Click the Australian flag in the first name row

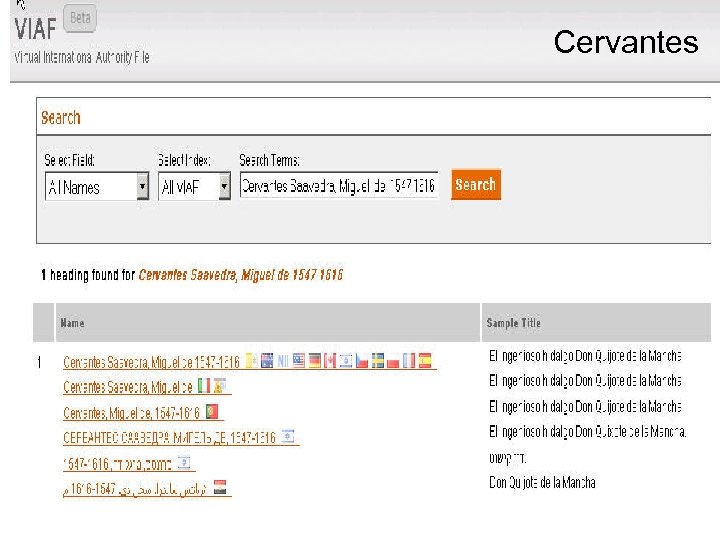(x=267, y=360)
